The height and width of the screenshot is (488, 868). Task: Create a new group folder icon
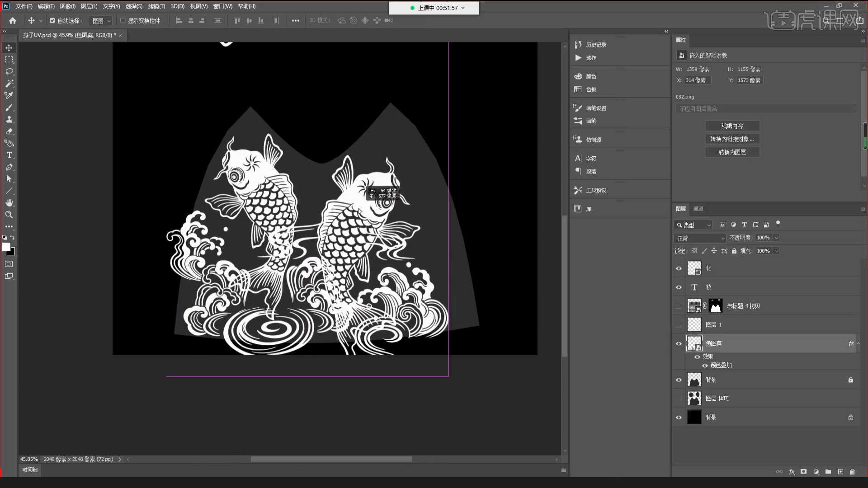(828, 472)
